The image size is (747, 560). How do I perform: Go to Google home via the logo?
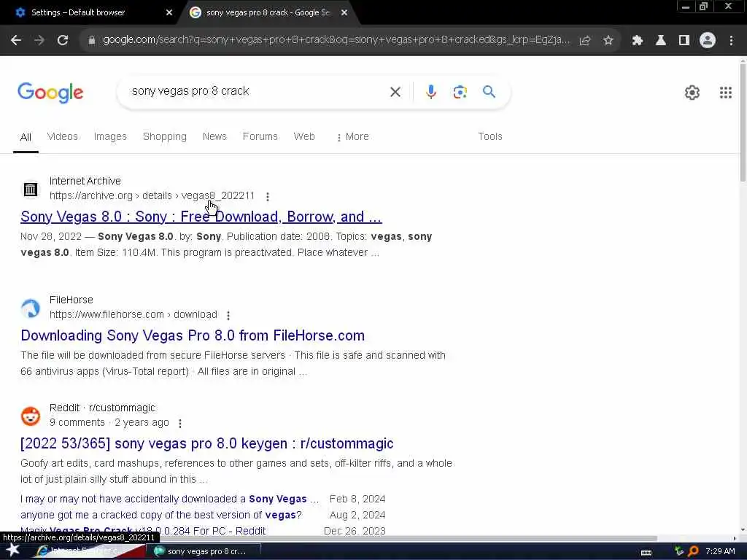click(50, 93)
